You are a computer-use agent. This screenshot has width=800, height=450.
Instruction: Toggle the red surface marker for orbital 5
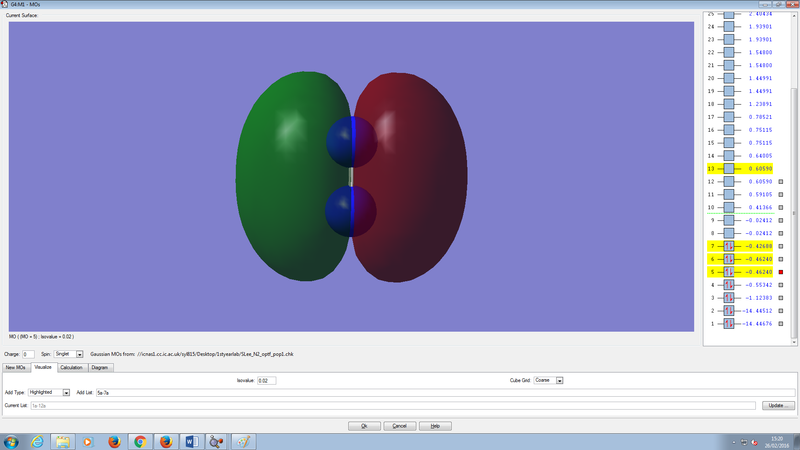[x=781, y=271]
